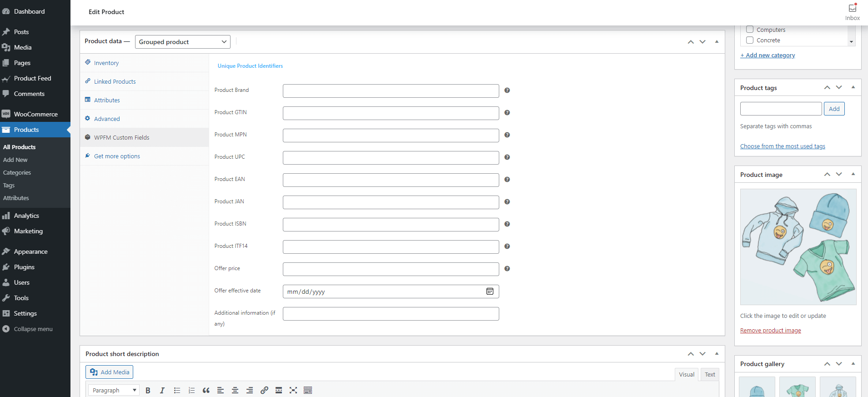
Task: Click help icon next to Product ISBN
Action: click(x=507, y=224)
